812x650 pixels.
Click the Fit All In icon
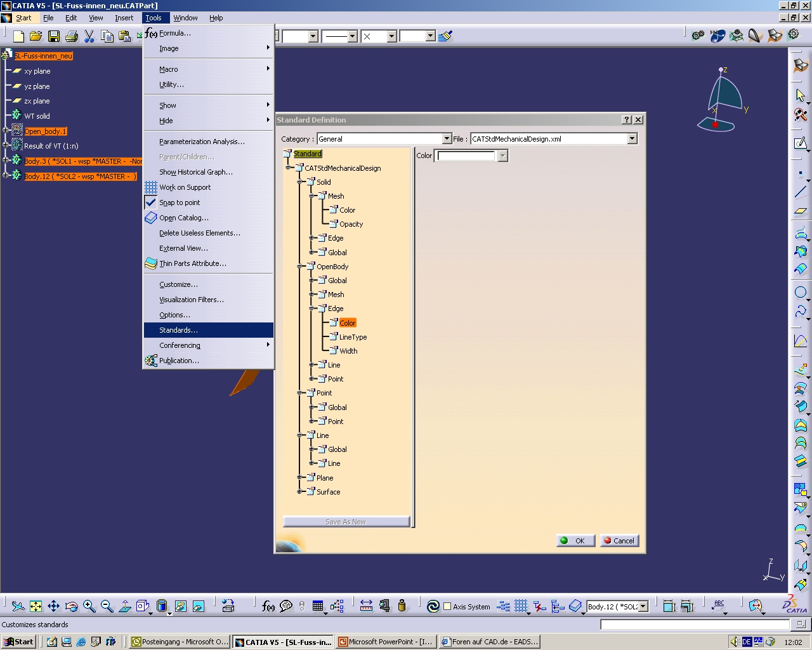(x=36, y=606)
